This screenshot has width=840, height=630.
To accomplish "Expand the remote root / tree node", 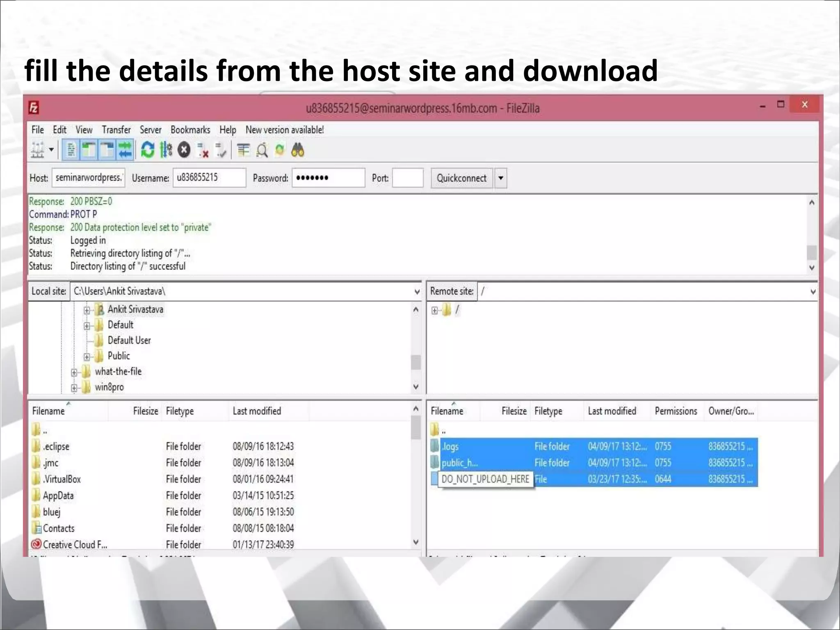I will (434, 310).
